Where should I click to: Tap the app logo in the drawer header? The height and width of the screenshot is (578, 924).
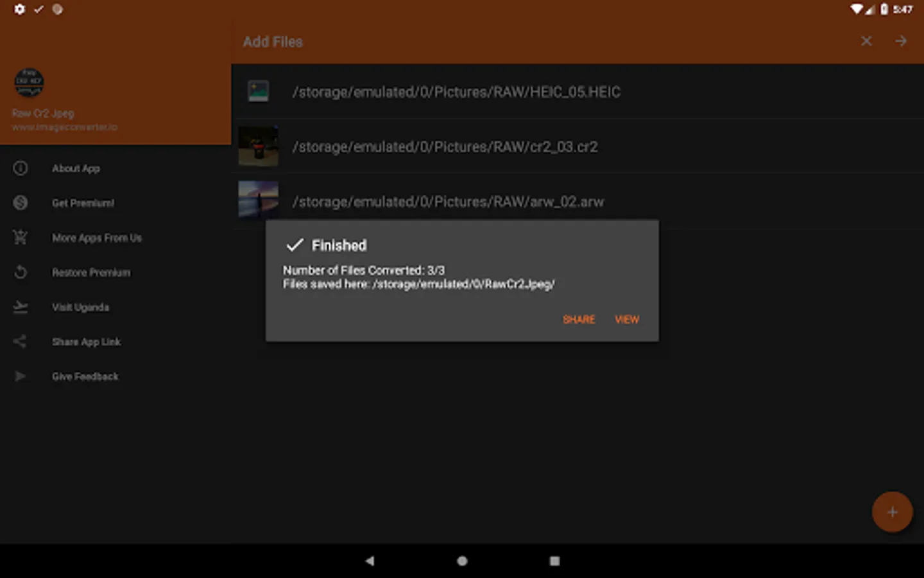(29, 83)
